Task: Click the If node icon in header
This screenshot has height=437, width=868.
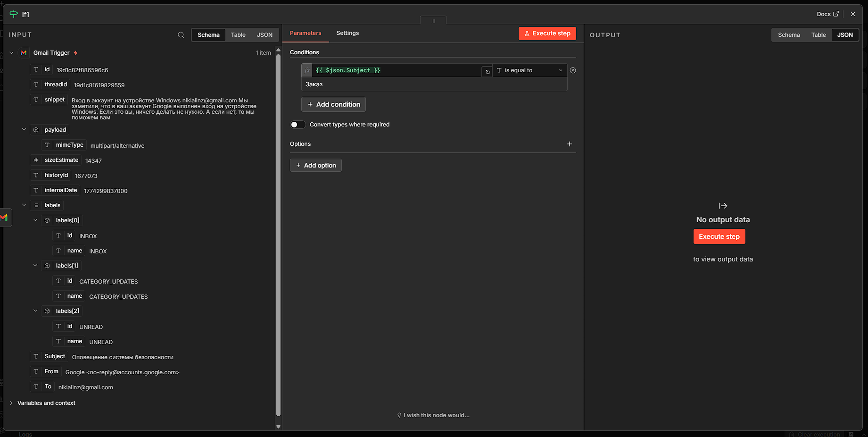Action: (x=14, y=14)
